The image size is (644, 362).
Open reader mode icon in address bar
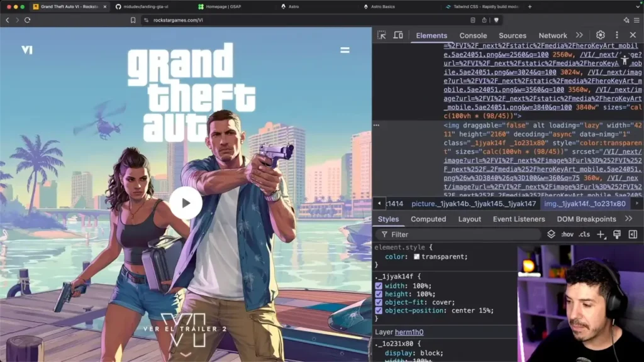point(473,19)
